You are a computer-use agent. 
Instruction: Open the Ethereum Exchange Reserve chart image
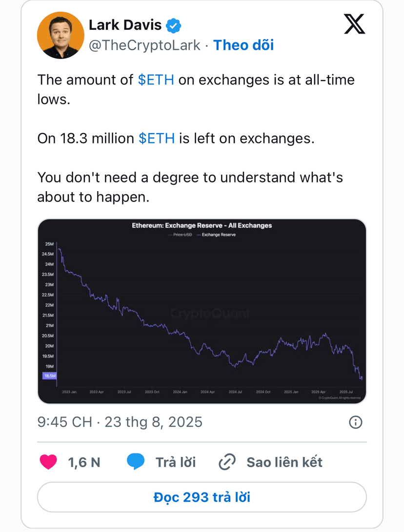[202, 312]
